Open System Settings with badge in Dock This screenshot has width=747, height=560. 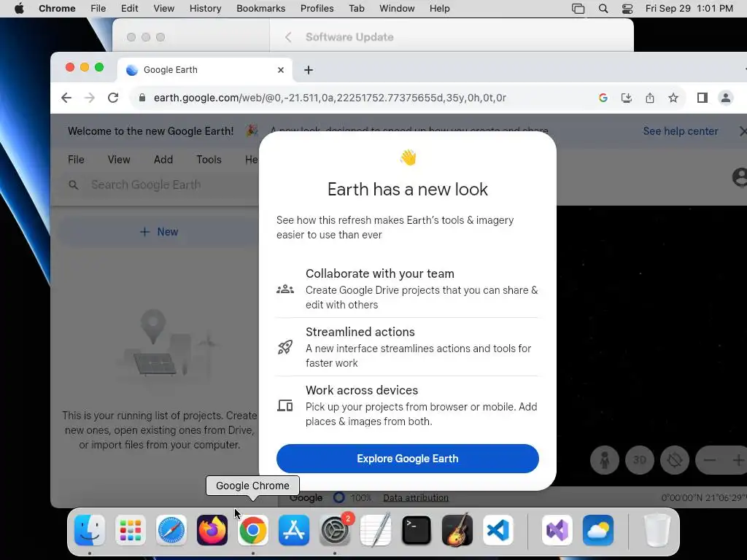pyautogui.click(x=335, y=530)
